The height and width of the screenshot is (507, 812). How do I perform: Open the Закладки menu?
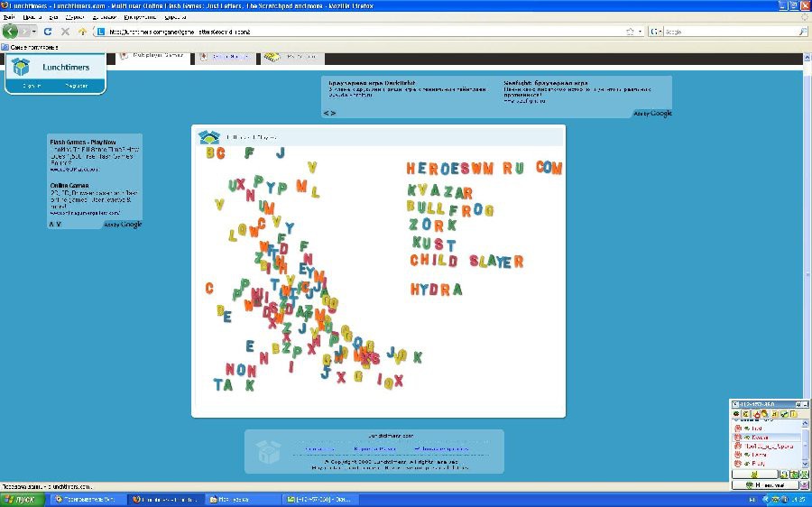(104, 17)
